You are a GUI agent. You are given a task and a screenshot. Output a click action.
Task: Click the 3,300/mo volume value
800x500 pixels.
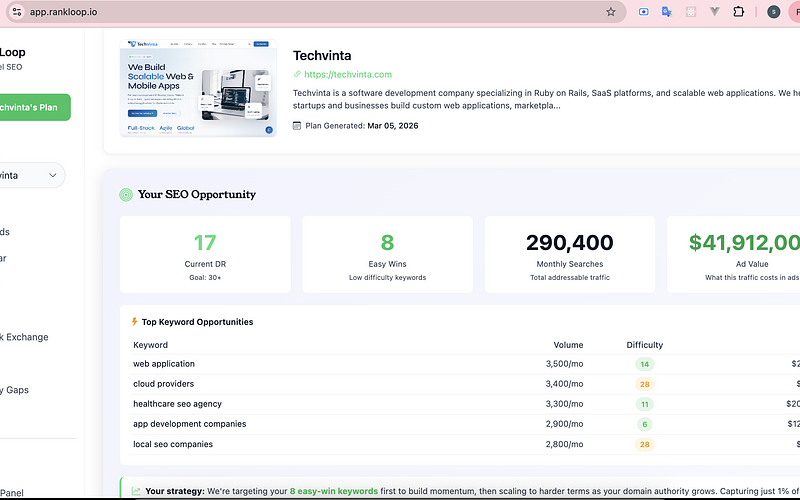click(564, 404)
